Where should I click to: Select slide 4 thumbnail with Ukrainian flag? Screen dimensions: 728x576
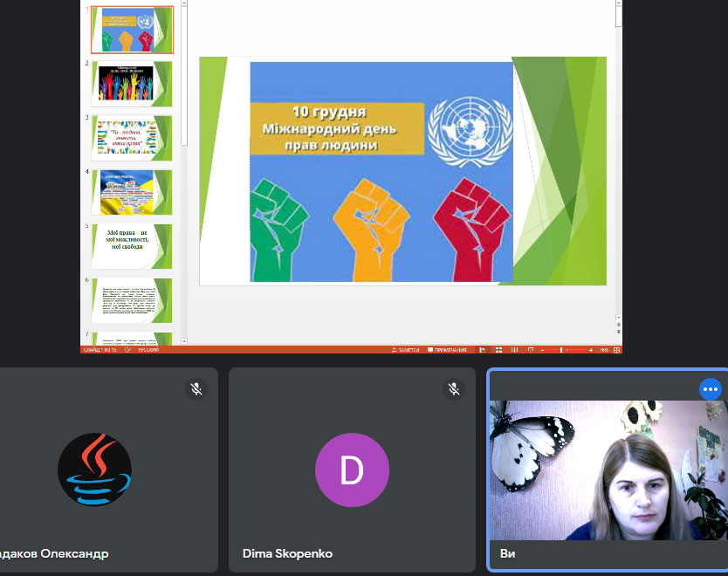tap(132, 192)
